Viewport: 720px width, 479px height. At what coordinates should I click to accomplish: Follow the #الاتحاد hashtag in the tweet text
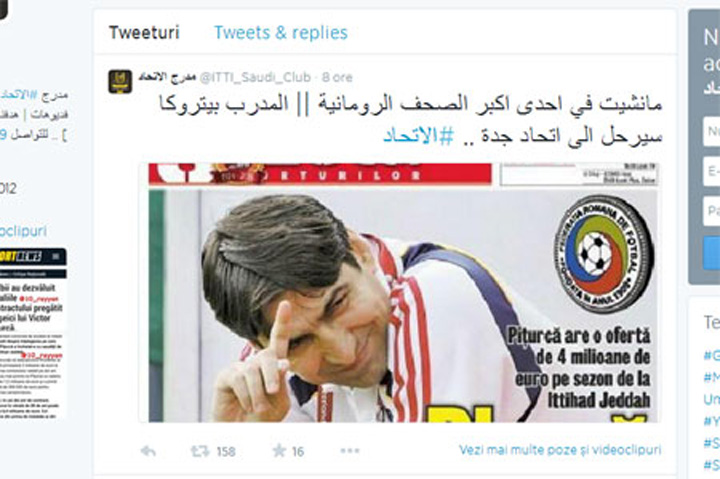[x=418, y=136]
